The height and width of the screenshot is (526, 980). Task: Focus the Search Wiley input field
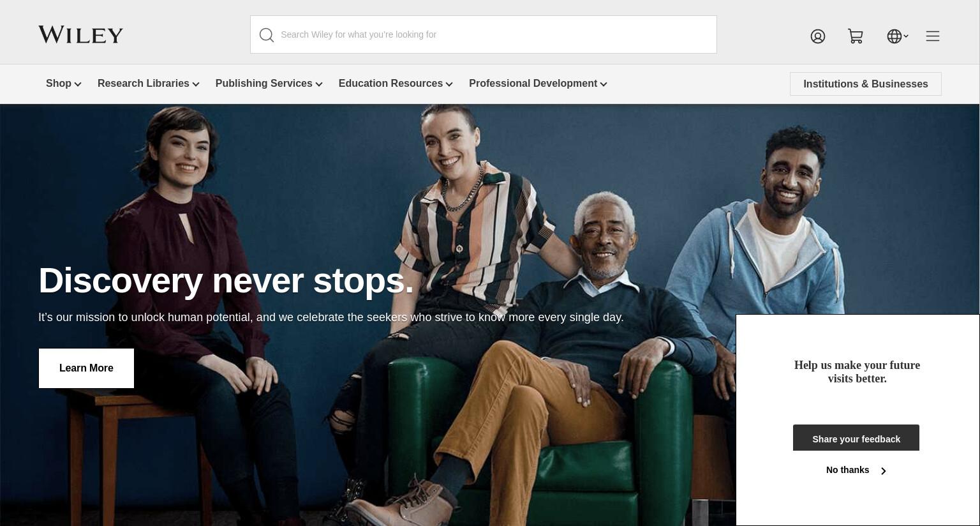pyautogui.click(x=484, y=34)
